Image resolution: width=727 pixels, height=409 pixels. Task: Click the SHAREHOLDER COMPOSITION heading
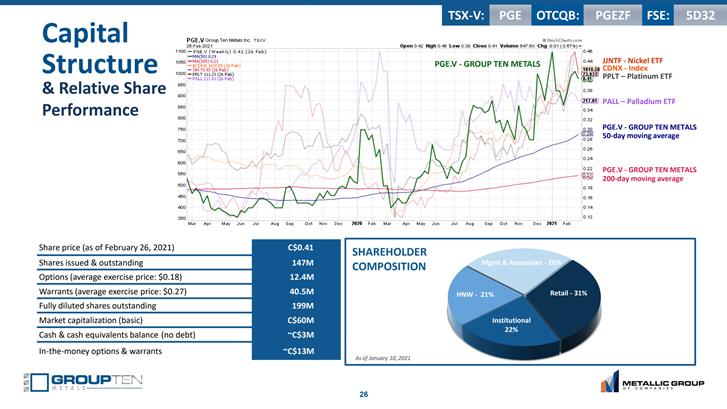pos(389,259)
